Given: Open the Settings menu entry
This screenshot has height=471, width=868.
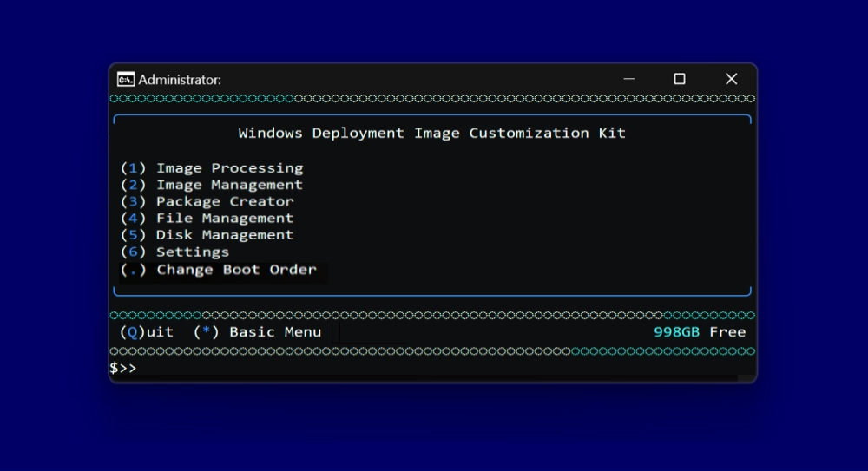Looking at the screenshot, I should [175, 252].
